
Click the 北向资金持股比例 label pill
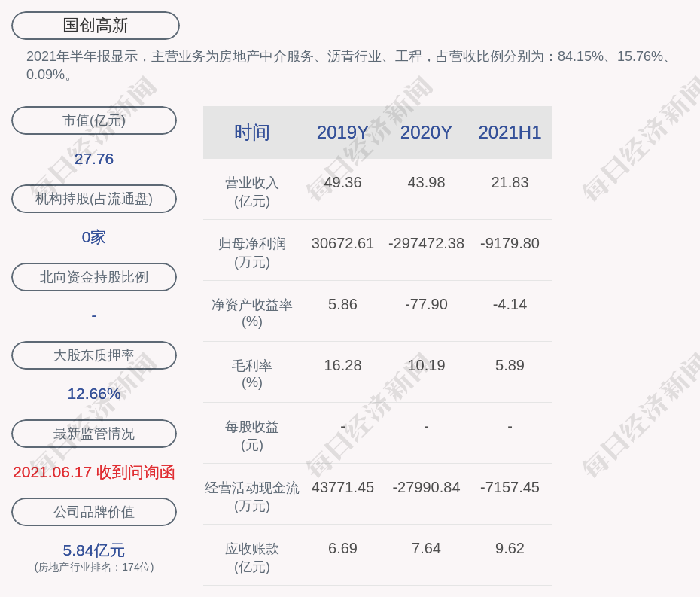coord(94,277)
